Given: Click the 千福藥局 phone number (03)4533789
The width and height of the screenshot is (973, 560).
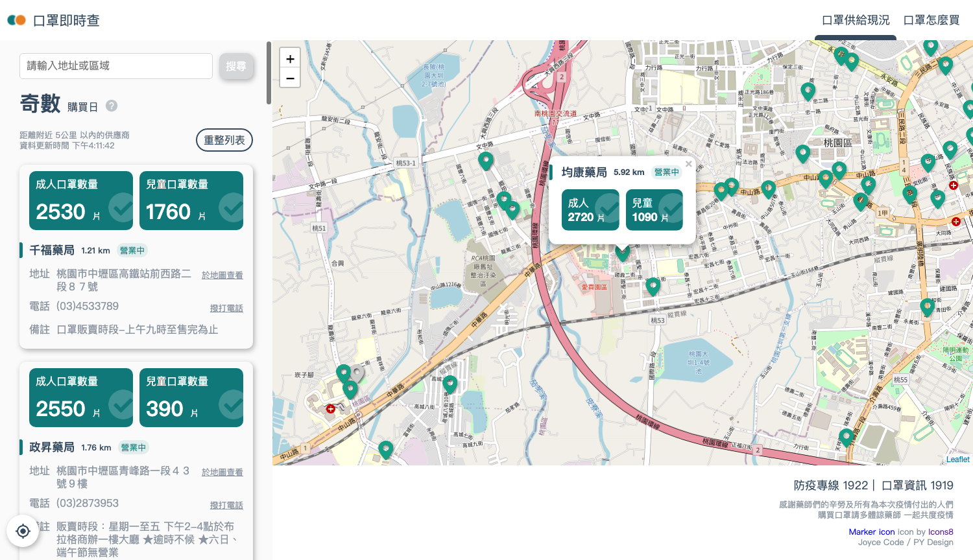Looking at the screenshot, I should pyautogui.click(x=88, y=306).
